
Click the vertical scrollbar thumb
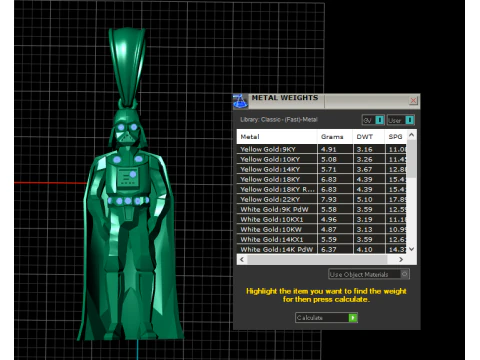point(412,159)
